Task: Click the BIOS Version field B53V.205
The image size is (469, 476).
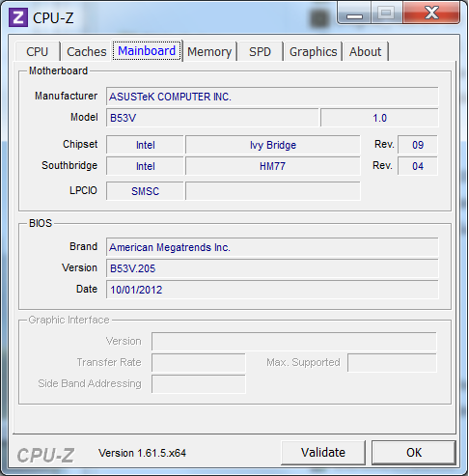Action: (x=272, y=268)
